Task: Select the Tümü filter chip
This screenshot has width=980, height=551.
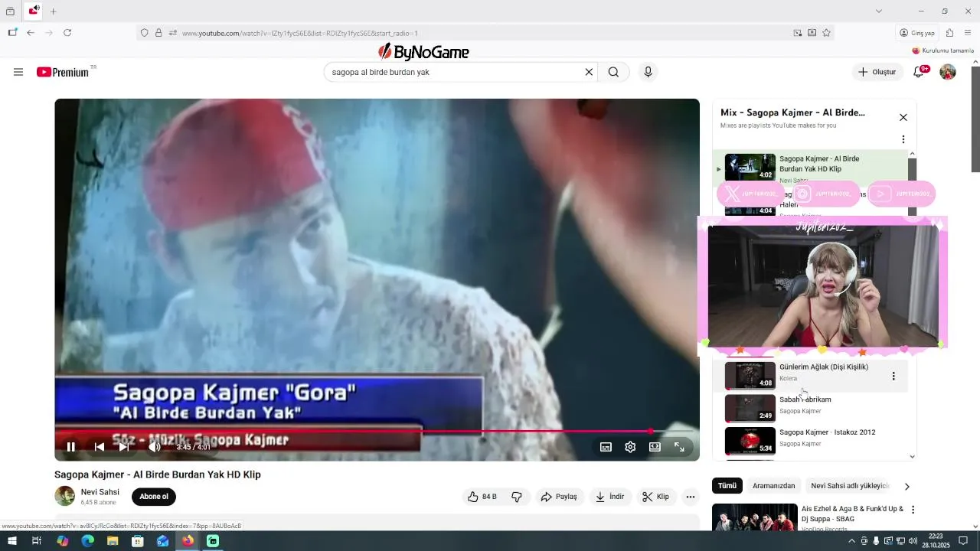Action: coord(727,486)
